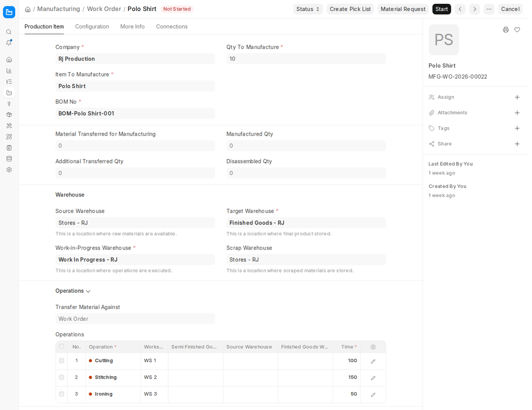Add an attachment with the plus
532x410 pixels.
coord(517,113)
